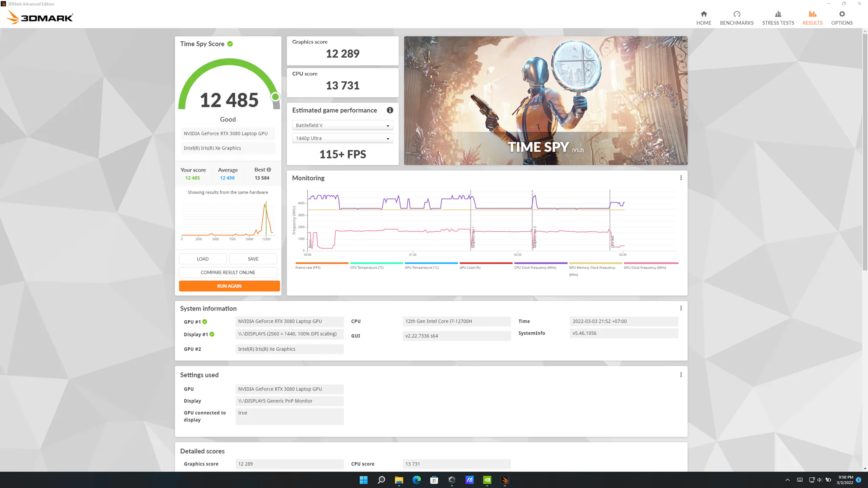Click the SAVE button
The image size is (868, 488).
253,259
